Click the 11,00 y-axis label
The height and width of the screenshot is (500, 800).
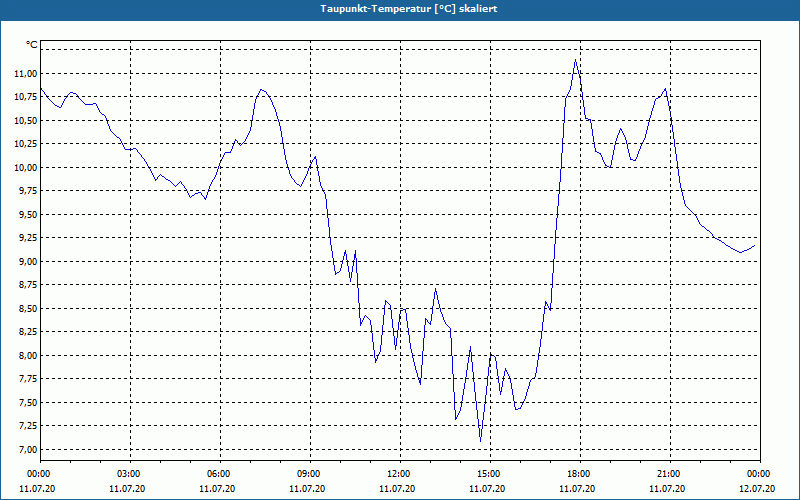point(27,73)
